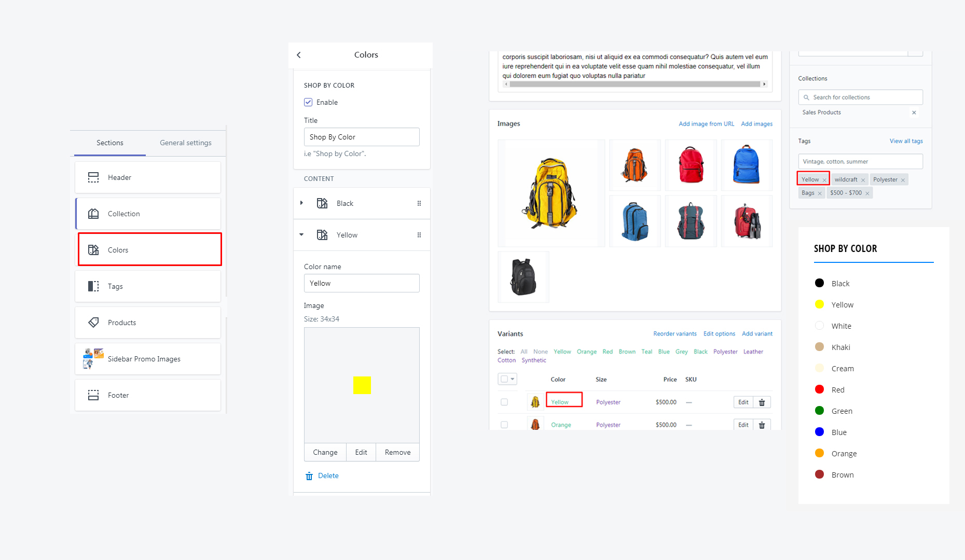This screenshot has height=560, width=965.
Task: Collapse the Yellow color entry
Action: click(x=301, y=234)
